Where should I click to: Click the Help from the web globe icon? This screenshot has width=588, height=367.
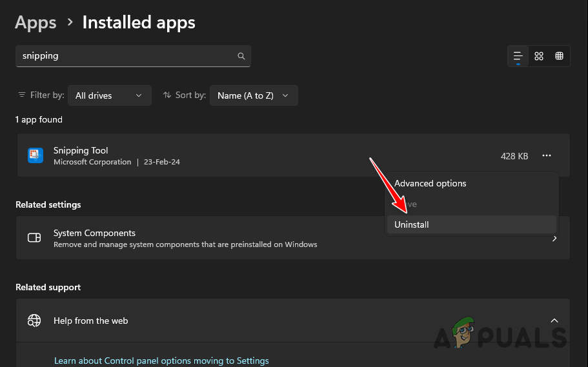[x=34, y=321]
